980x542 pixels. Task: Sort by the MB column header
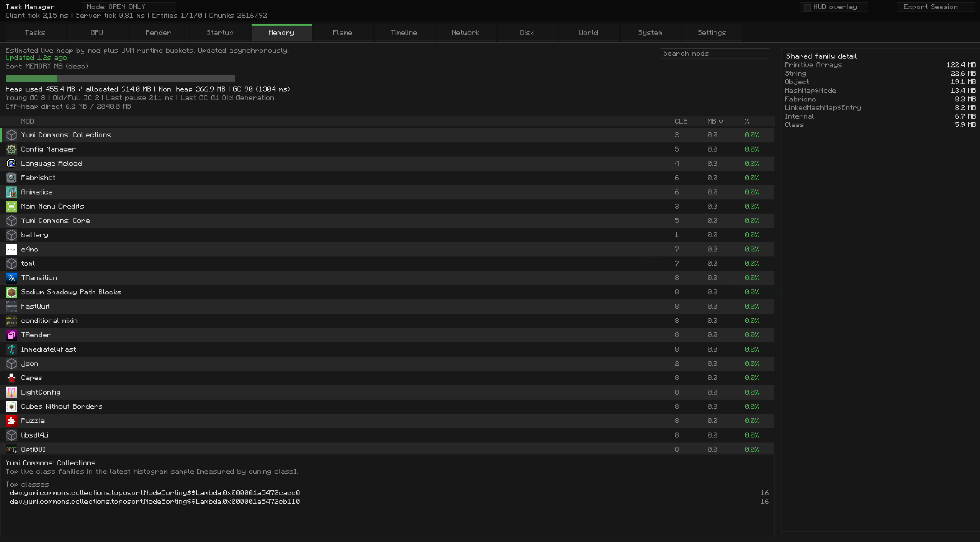[x=715, y=121]
